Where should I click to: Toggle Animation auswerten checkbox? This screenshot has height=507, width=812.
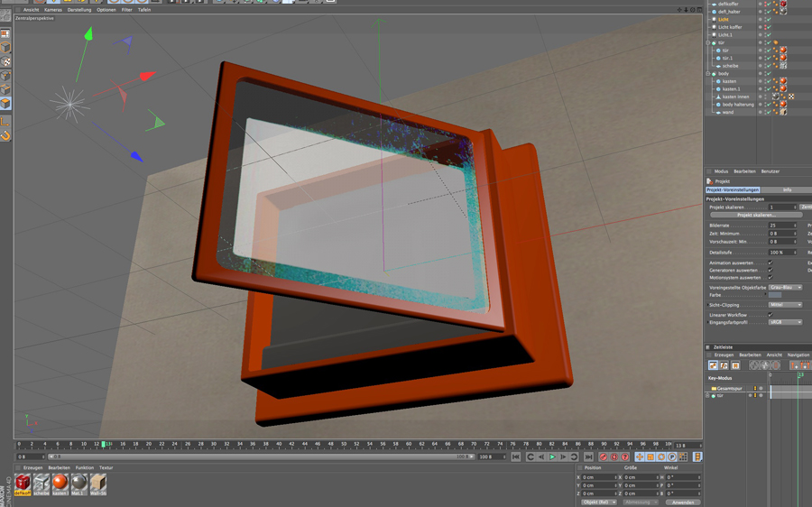[770, 263]
